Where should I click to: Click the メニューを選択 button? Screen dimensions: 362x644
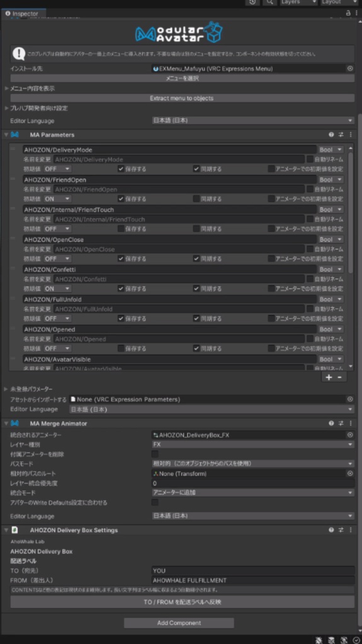click(x=182, y=78)
